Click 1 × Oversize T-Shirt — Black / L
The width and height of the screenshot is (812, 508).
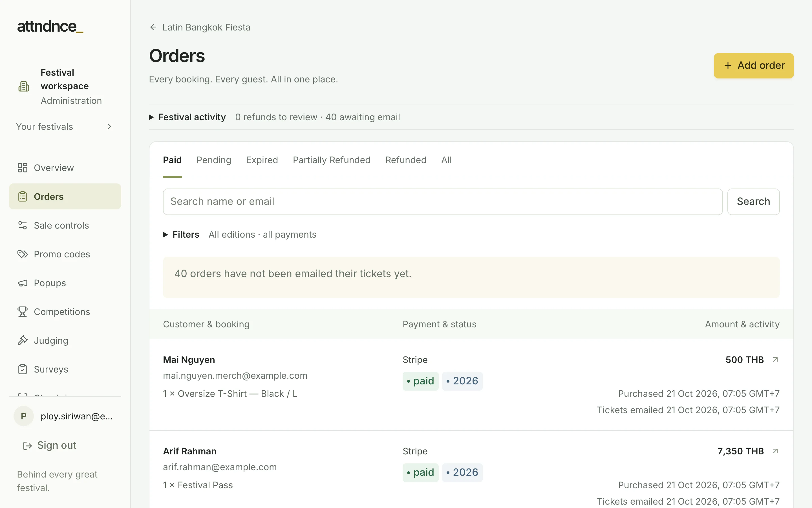pyautogui.click(x=230, y=394)
